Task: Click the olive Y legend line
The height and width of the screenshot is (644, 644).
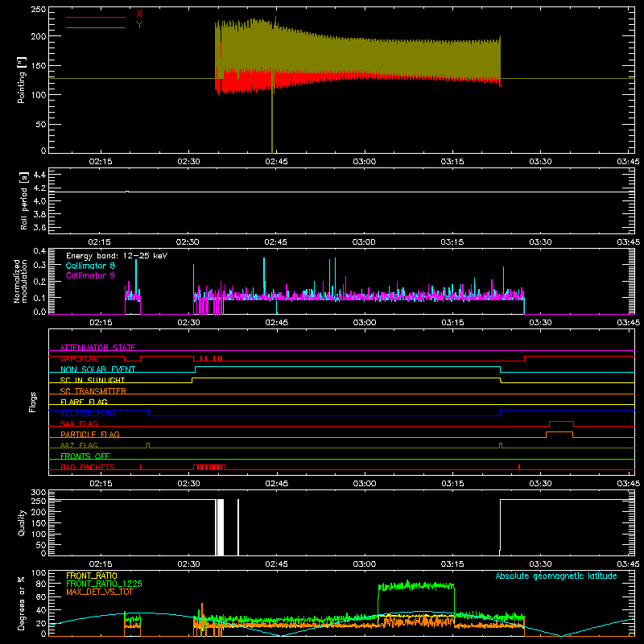Action: [96, 27]
